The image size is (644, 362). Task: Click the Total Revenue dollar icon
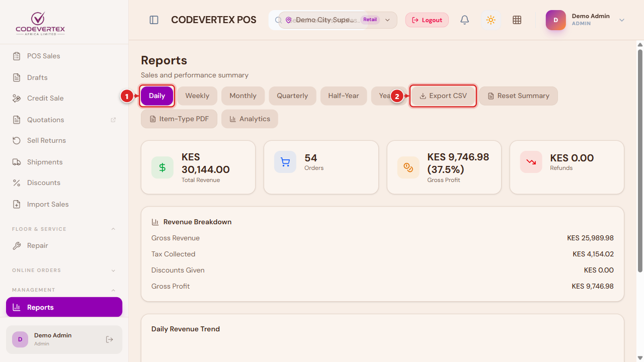pyautogui.click(x=163, y=167)
